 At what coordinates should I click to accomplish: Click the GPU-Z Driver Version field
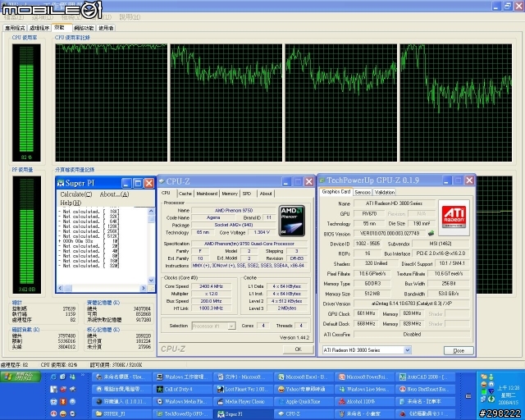[412, 304]
